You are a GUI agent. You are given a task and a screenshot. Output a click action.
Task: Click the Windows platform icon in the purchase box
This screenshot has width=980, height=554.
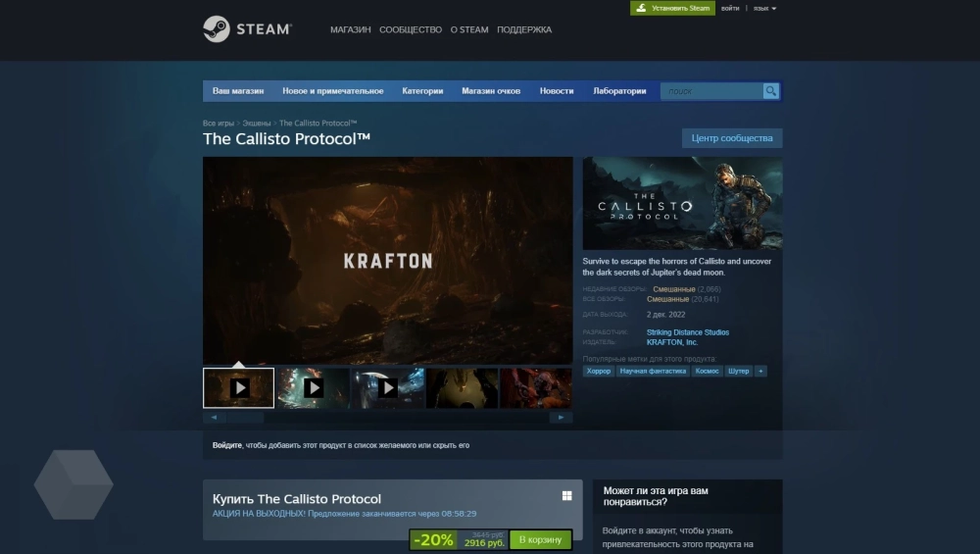tap(566, 496)
